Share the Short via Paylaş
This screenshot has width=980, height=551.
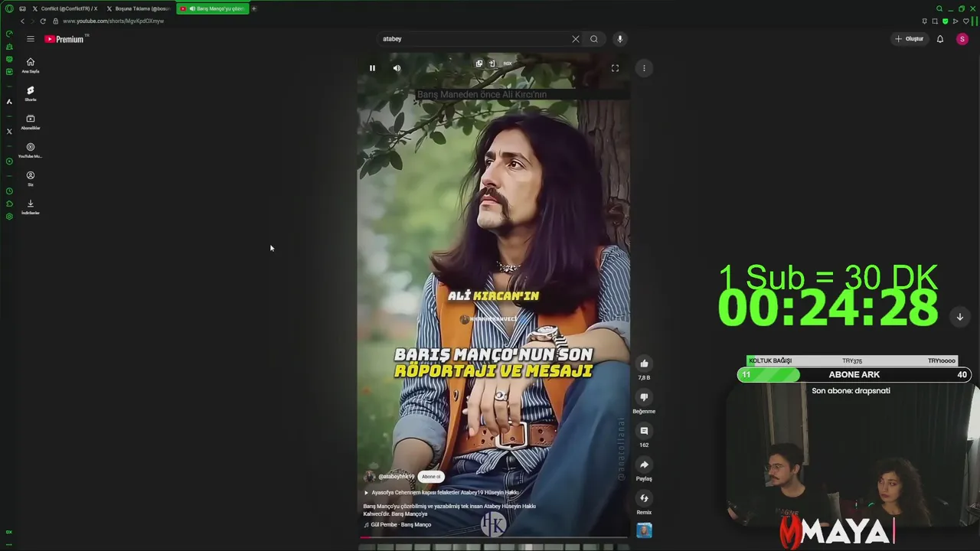644,465
